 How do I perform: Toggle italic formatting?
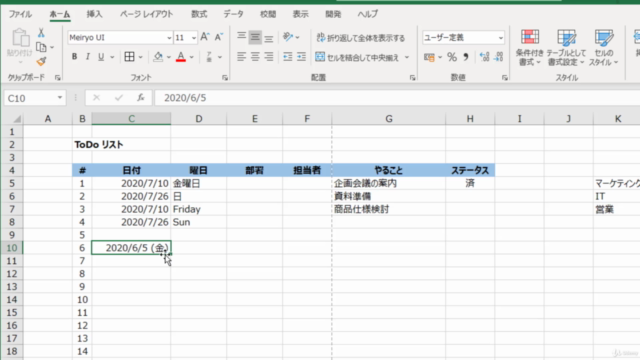pos(87,57)
